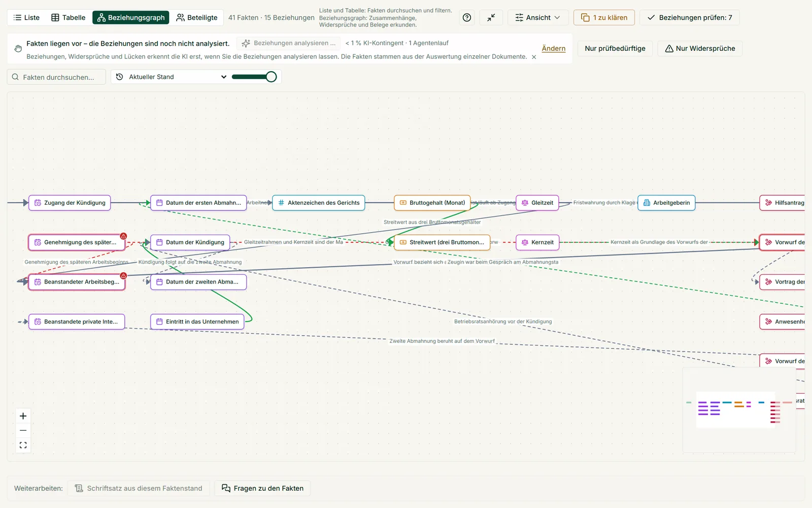The height and width of the screenshot is (508, 812).
Task: Select the 'Streitwert (drei Bruttomon...' node
Action: [442, 242]
